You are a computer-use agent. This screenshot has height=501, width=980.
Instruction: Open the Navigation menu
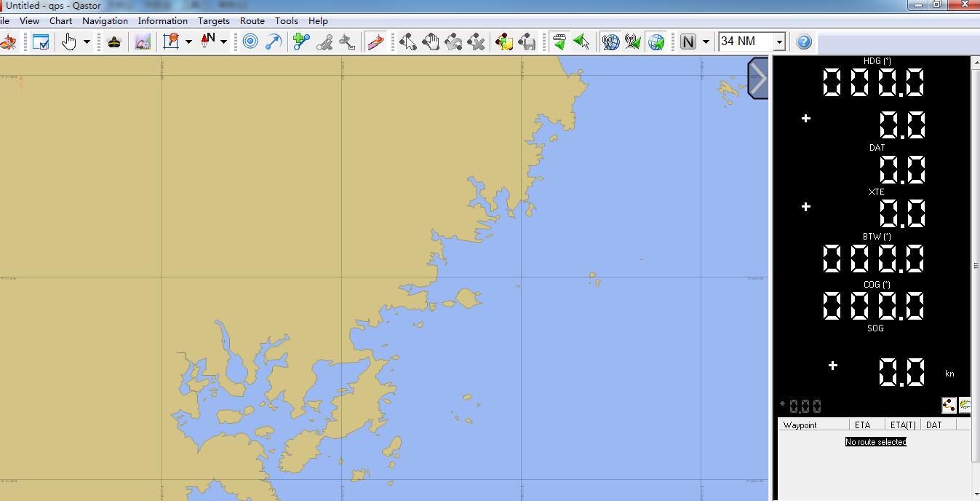coord(105,20)
